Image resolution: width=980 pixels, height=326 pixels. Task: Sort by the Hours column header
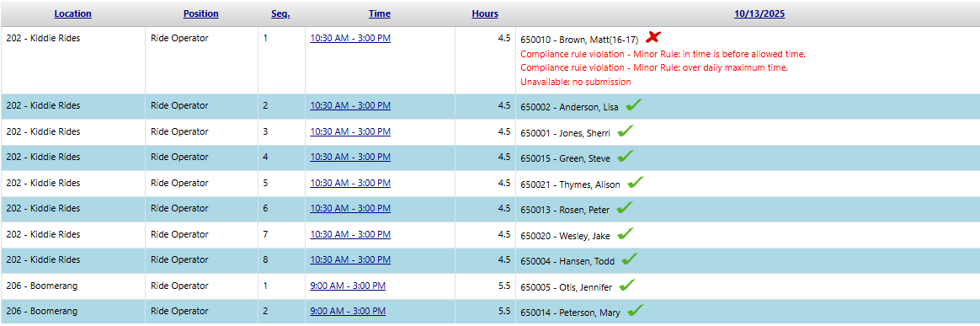(x=485, y=13)
